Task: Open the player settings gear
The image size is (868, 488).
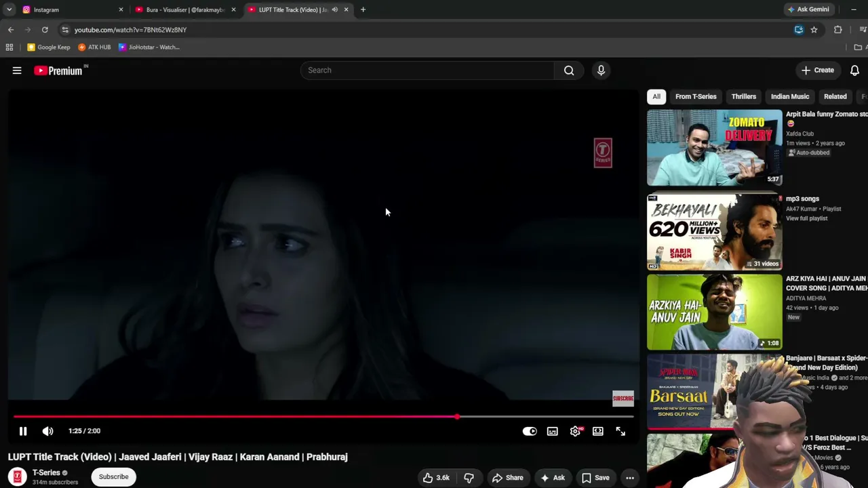Action: [576, 431]
